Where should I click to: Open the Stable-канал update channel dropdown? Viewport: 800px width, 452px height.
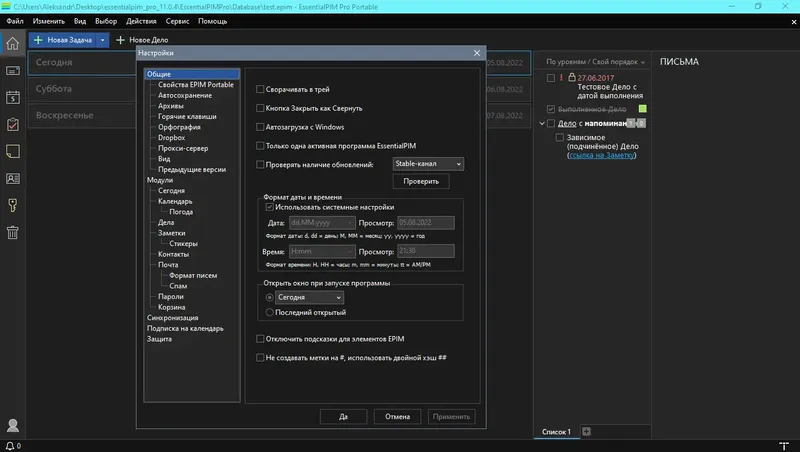pos(428,164)
